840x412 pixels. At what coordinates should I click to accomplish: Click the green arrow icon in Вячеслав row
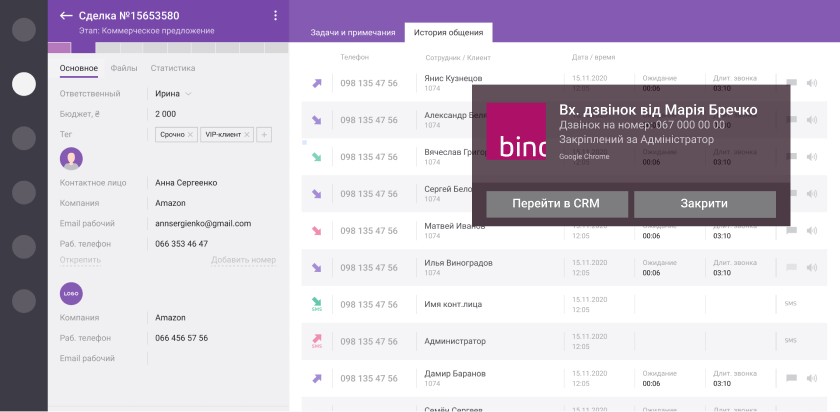[x=317, y=157]
